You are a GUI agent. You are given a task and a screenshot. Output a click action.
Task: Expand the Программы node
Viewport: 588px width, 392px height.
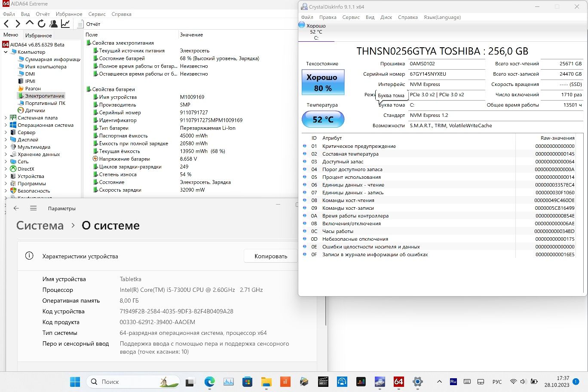click(x=6, y=184)
